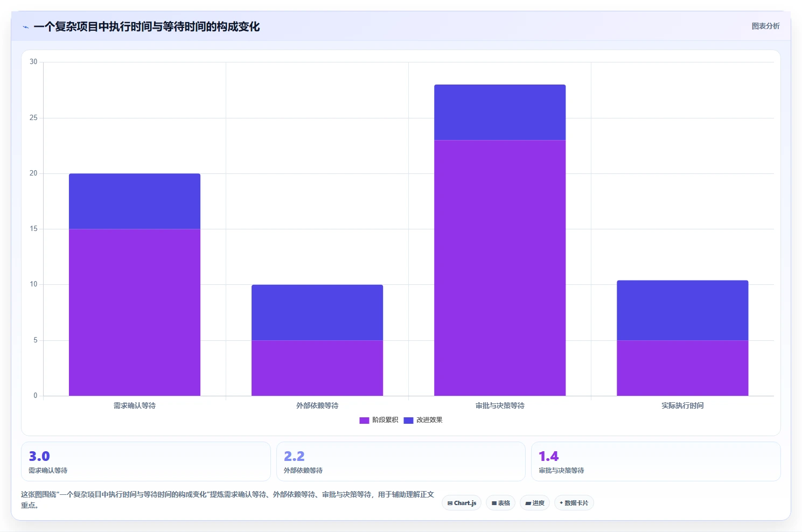Select the blue 实际执行时间 bar segment
Image resolution: width=802 pixels, height=532 pixels.
(682, 310)
